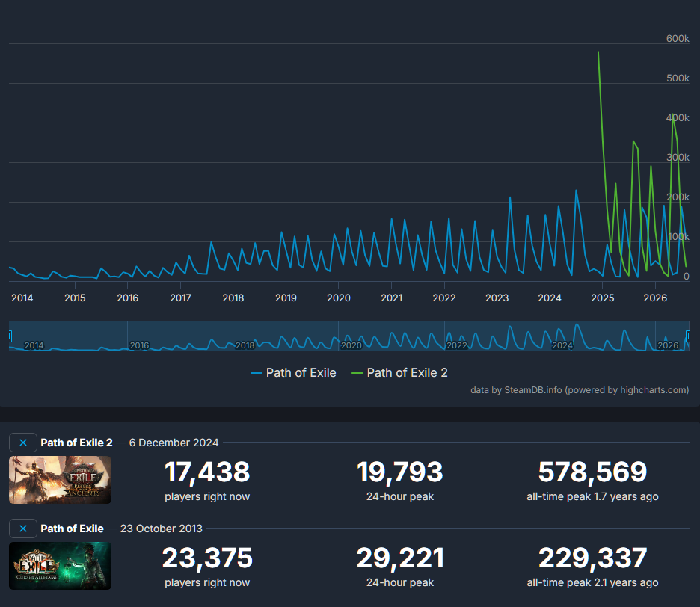Click the navigator timeline near 2016
This screenshot has width=700, height=607.
point(139,345)
